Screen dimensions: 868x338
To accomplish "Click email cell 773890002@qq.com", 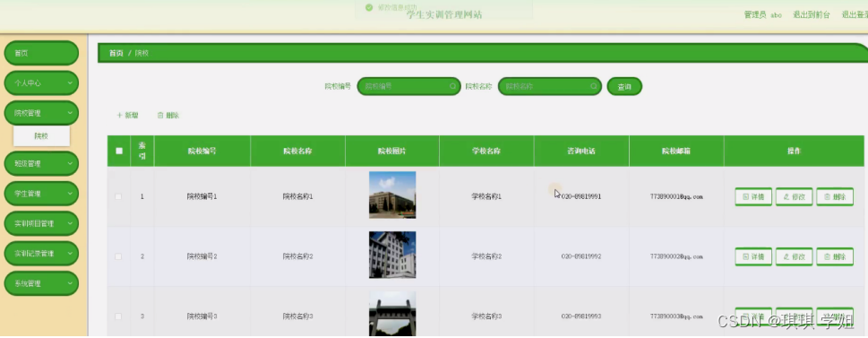I will [x=676, y=256].
